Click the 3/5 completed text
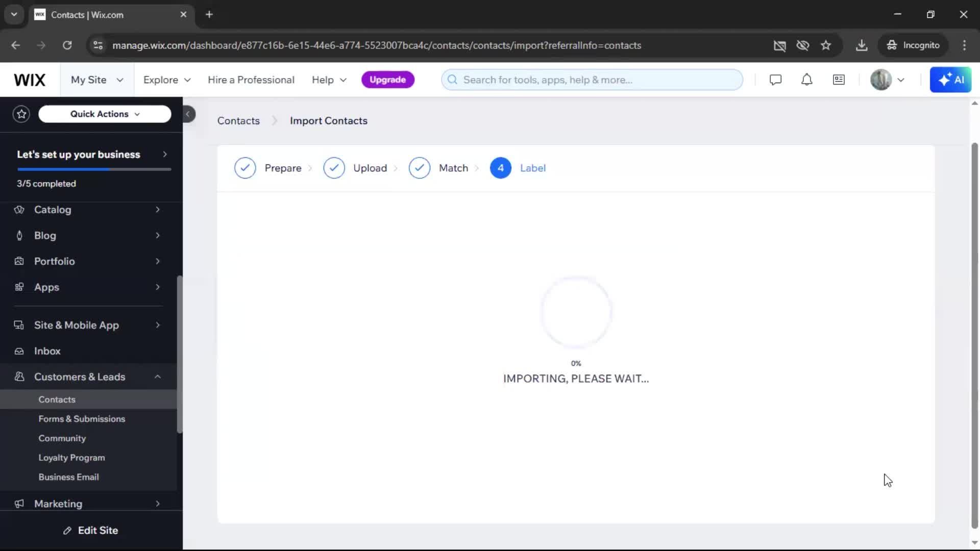Screen dimensions: 980x551 coord(46,184)
